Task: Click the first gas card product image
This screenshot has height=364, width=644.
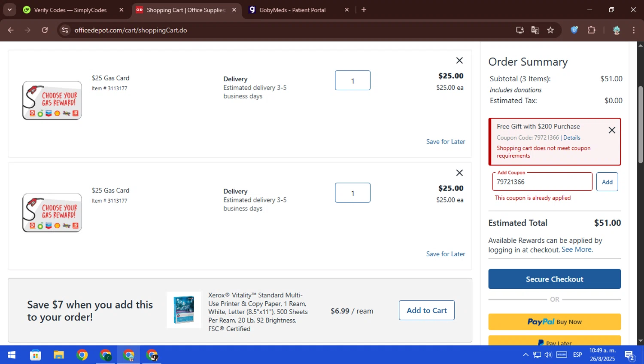Action: pyautogui.click(x=52, y=101)
